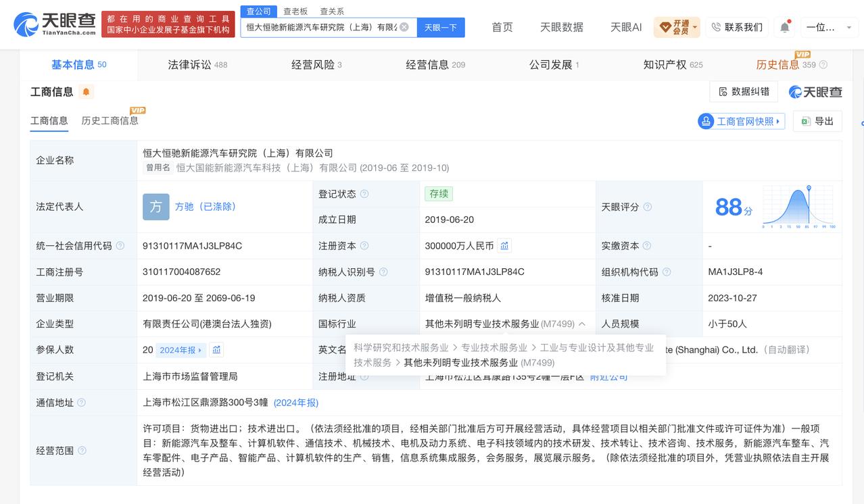Click the 附近公司 link

[609, 376]
